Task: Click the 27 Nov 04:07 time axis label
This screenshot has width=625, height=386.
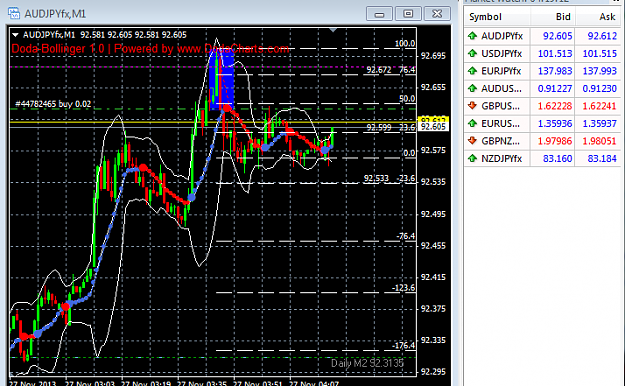Action: (x=314, y=383)
